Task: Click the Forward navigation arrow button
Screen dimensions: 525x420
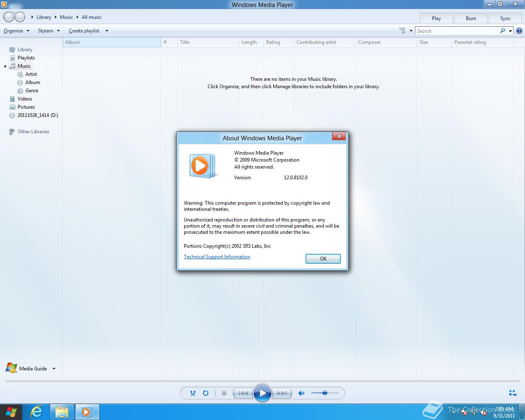Action: (x=20, y=17)
